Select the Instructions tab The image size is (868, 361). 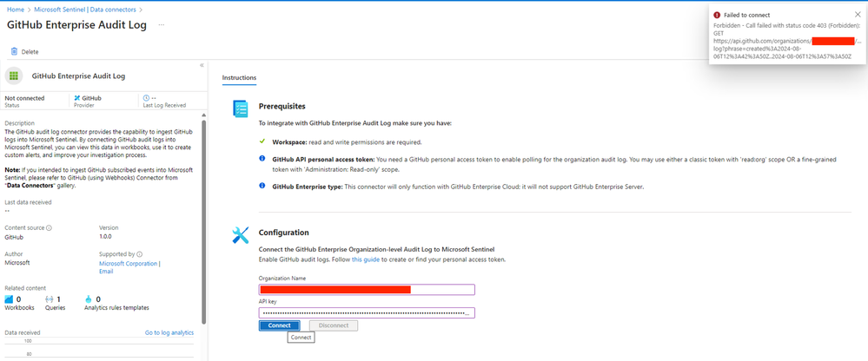click(239, 78)
